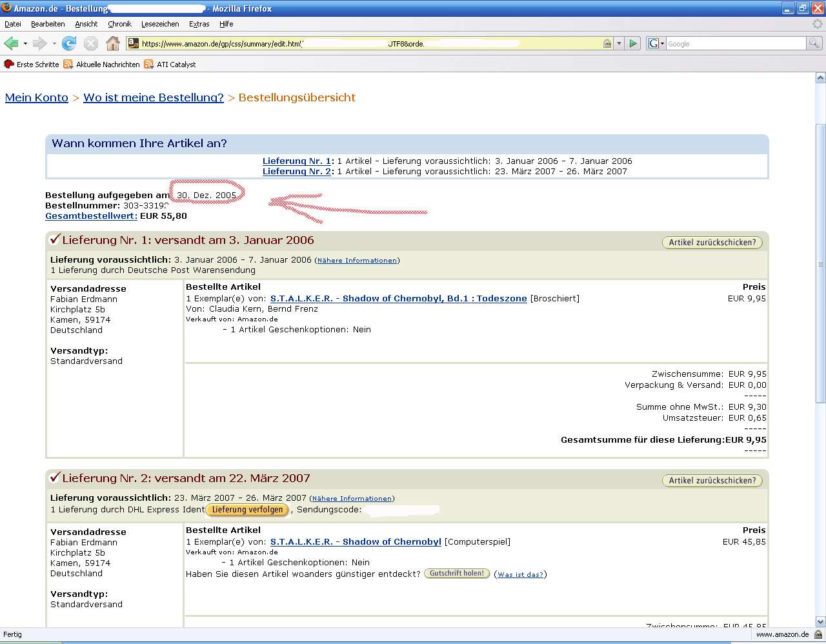Click the vertical scrollbar thumb
Image resolution: width=826 pixels, height=644 pixels.
coord(820,263)
